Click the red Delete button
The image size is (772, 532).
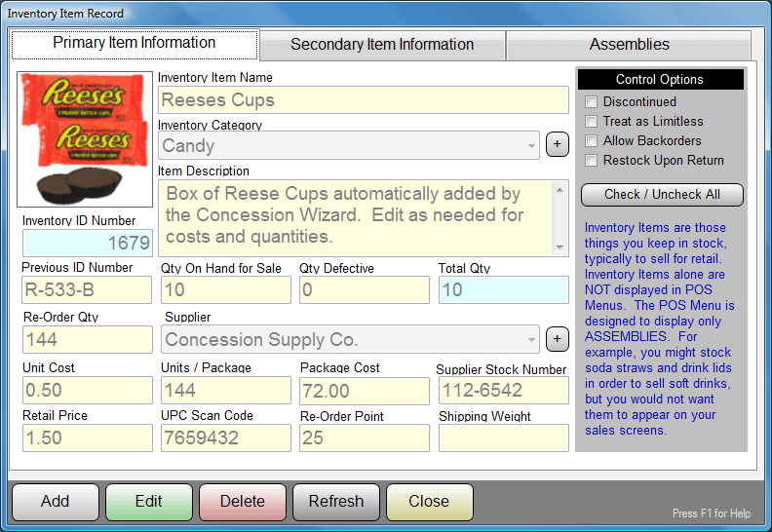[243, 502]
